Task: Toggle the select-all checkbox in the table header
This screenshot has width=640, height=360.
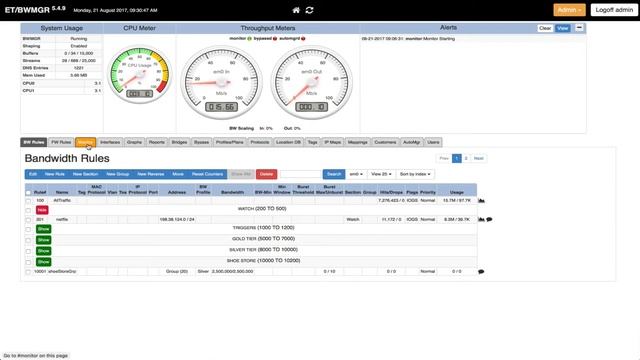Action: pos(28,192)
